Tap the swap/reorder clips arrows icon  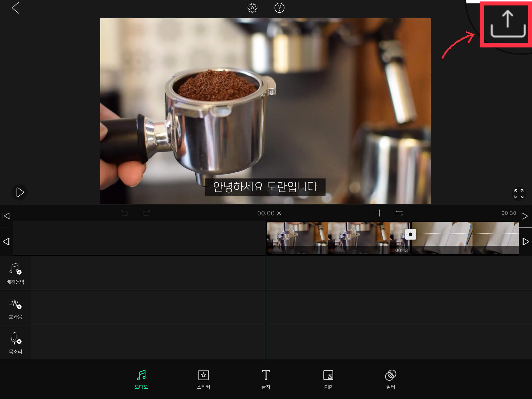(399, 213)
